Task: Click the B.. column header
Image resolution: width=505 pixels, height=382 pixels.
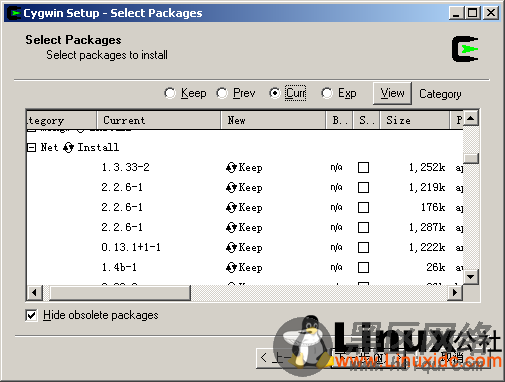Action: 339,120
